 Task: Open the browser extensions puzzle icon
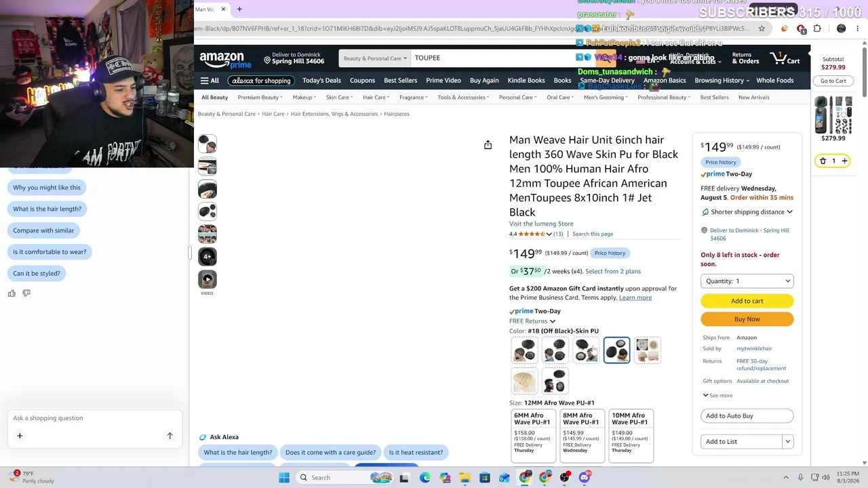[817, 28]
